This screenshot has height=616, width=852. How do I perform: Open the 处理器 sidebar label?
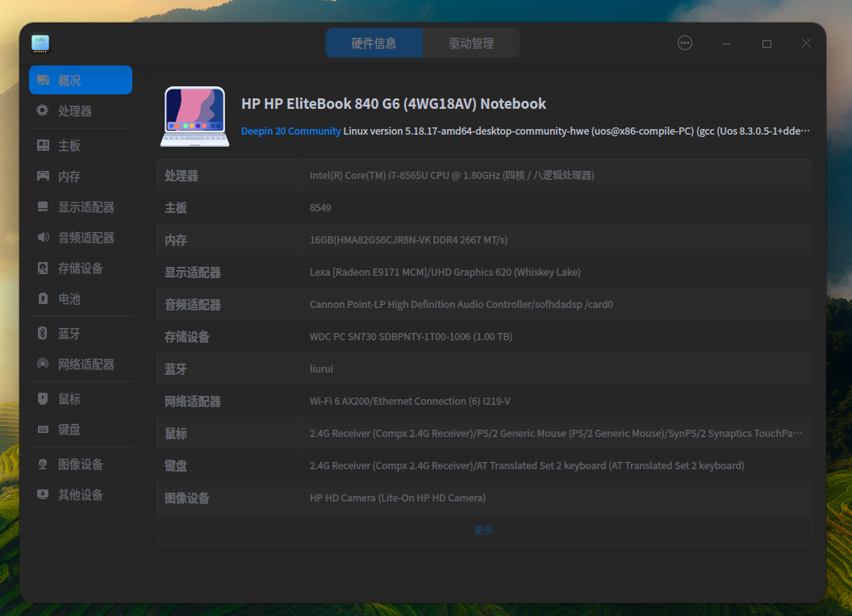[x=75, y=110]
